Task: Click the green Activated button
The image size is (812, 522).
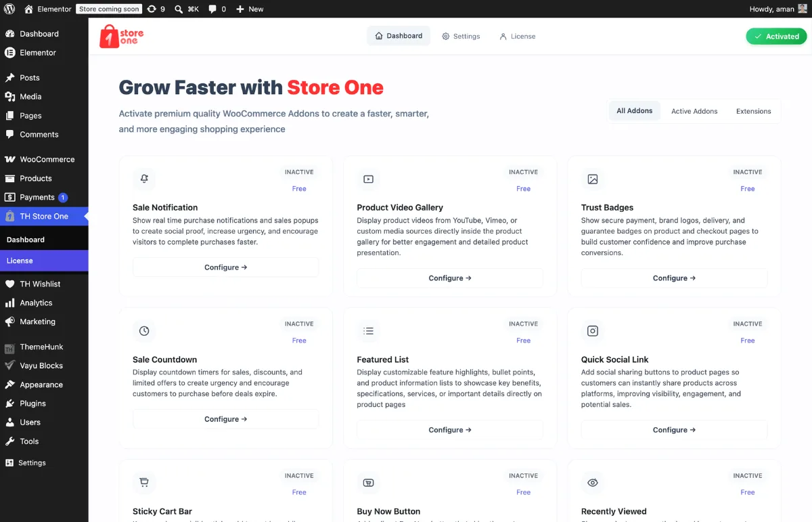Action: pyautogui.click(x=776, y=37)
